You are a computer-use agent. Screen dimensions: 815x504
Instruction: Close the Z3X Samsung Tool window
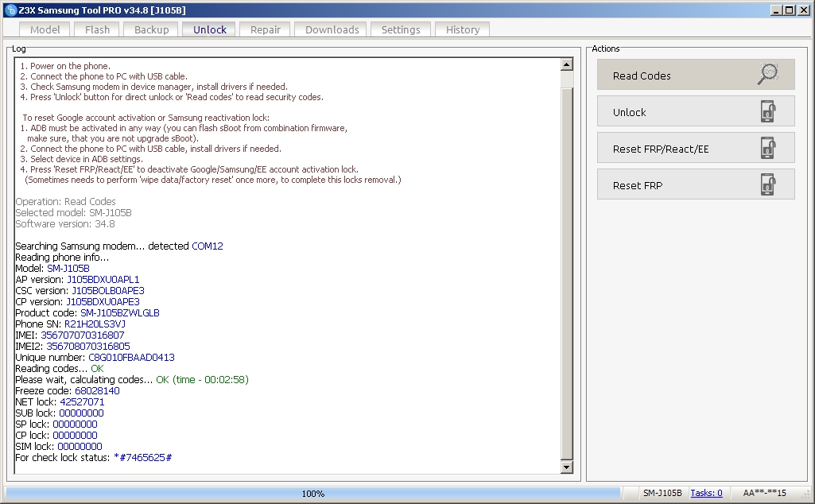[x=802, y=10]
